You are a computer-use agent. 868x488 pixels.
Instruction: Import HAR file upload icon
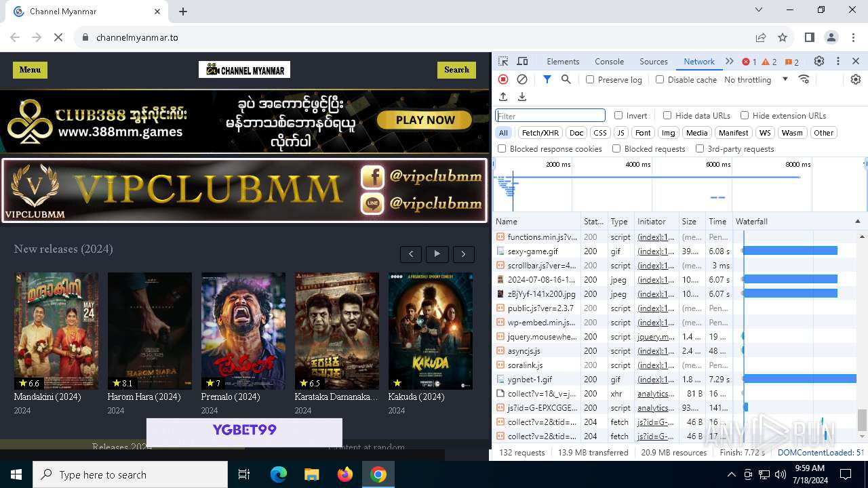coord(503,97)
